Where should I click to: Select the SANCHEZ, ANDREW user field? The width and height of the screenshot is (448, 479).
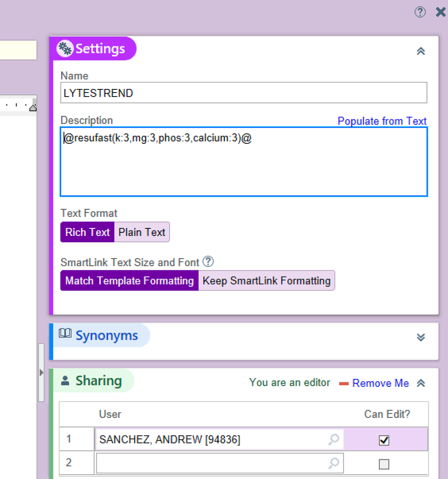pos(219,439)
